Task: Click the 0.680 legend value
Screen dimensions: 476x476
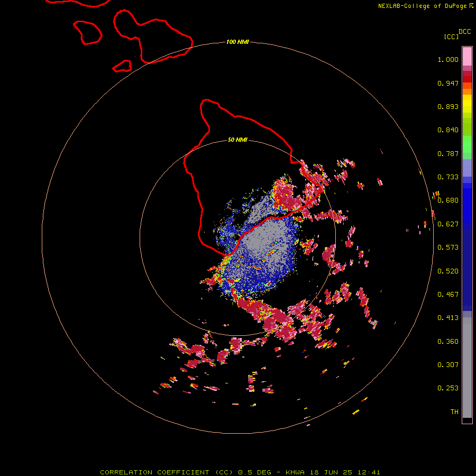Action: (448, 200)
